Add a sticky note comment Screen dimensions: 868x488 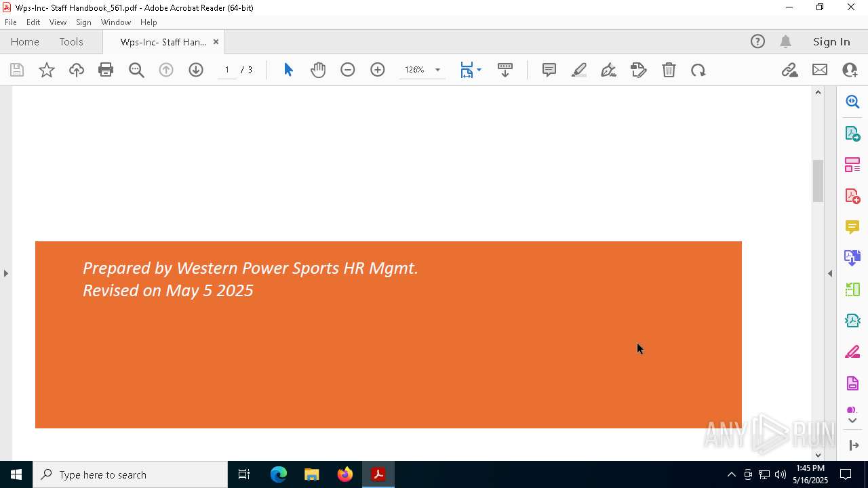(x=549, y=70)
